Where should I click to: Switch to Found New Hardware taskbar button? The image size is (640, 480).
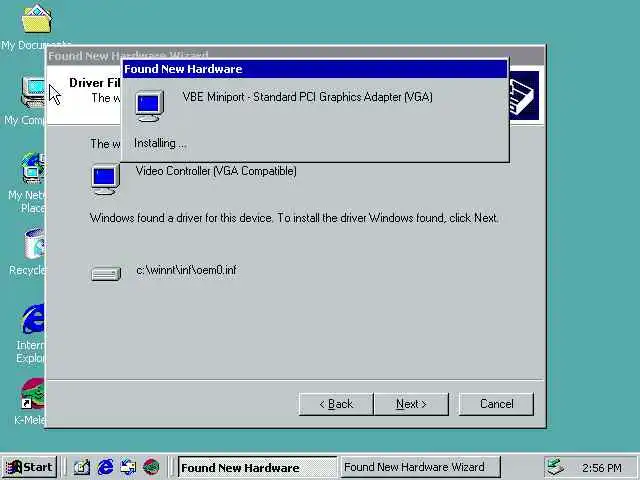click(258, 467)
